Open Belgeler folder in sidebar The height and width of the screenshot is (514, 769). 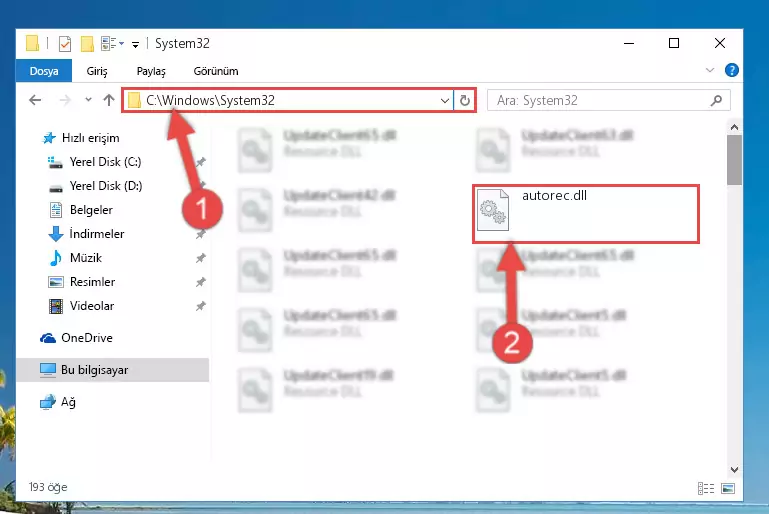(81, 210)
